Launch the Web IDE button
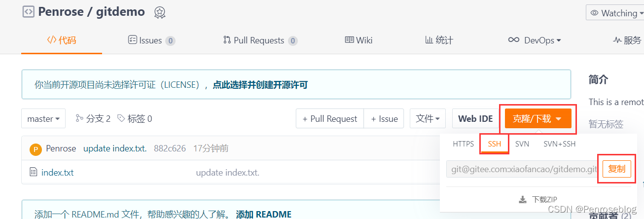This screenshot has width=644, height=219. pyautogui.click(x=475, y=119)
